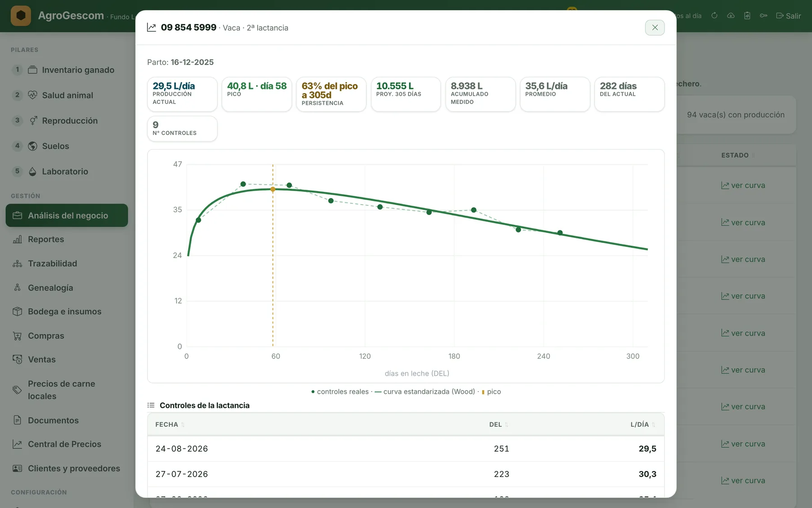Click the 40,8 L pico día 58 card
Screen dimensions: 812x508
click(x=257, y=94)
